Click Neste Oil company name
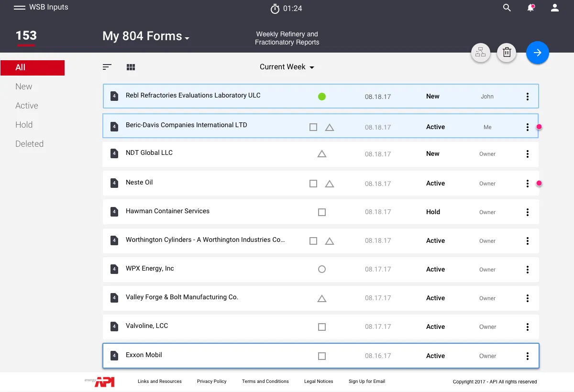574x392 pixels. [x=139, y=182]
